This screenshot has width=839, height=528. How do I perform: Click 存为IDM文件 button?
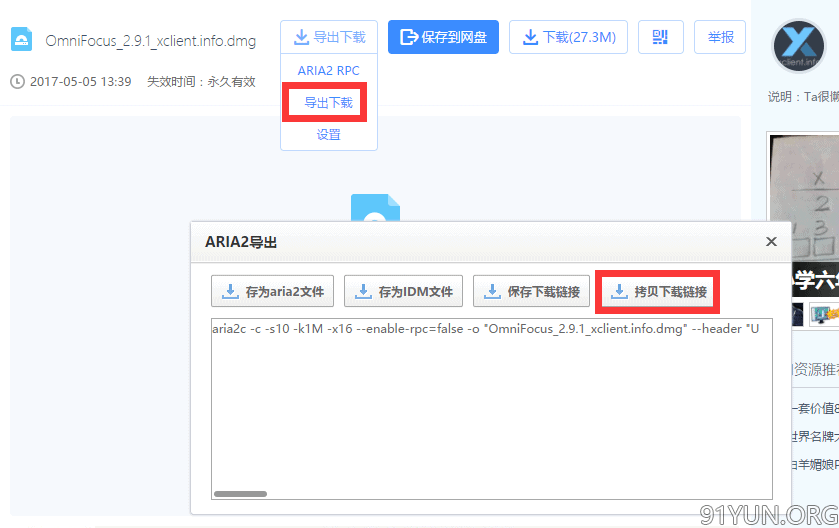click(403, 292)
